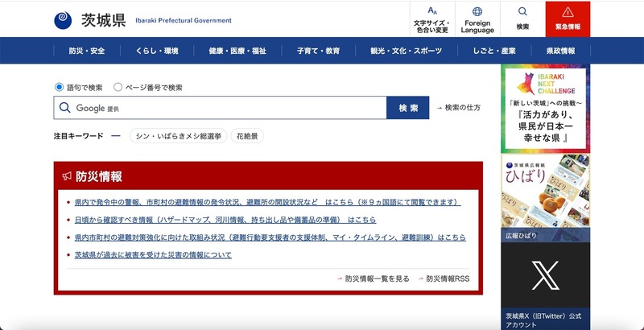Open the red 緊急情報 emergency alert
This screenshot has height=330, width=644.
[x=568, y=19]
